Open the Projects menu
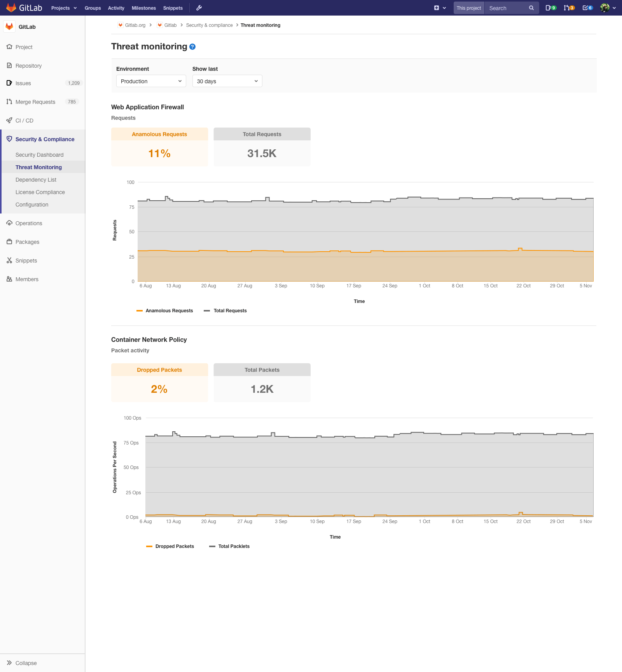The height and width of the screenshot is (672, 622). [x=63, y=8]
